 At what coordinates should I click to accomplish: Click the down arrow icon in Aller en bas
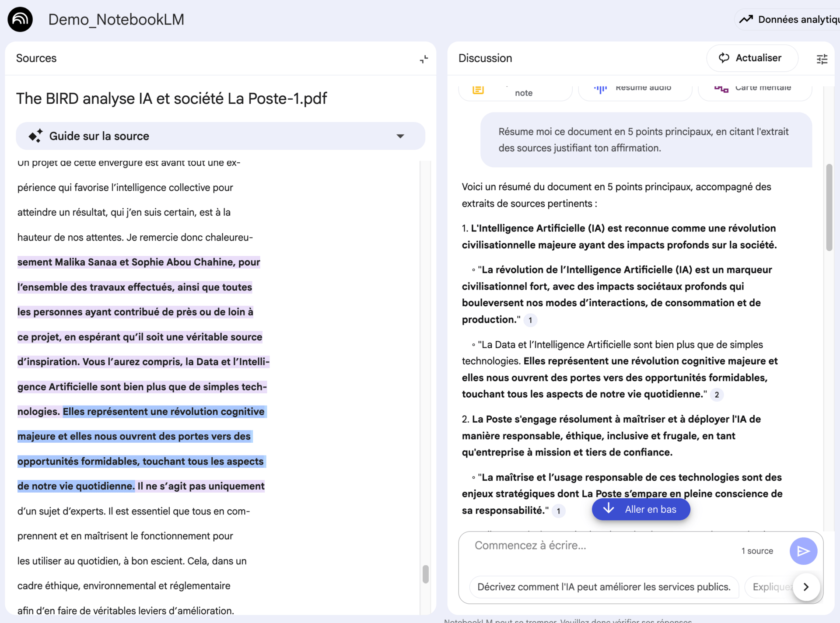(609, 509)
